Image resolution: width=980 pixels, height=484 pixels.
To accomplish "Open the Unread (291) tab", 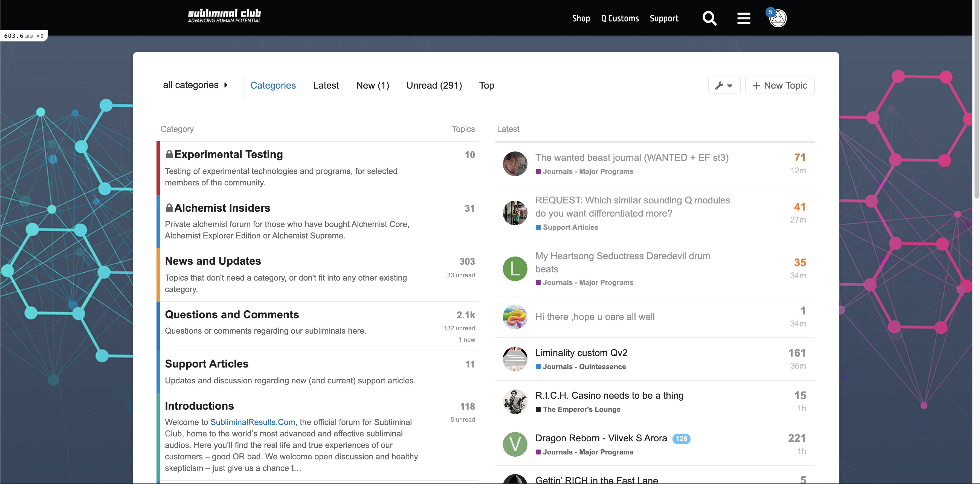I will [x=434, y=85].
